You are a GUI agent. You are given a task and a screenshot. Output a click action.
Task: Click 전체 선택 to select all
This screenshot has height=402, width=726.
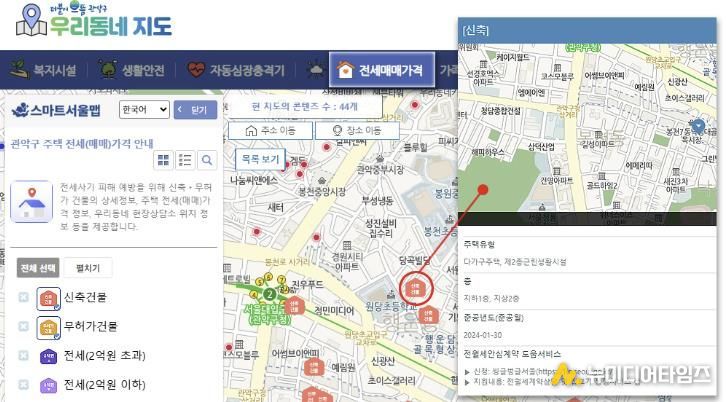click(x=36, y=268)
